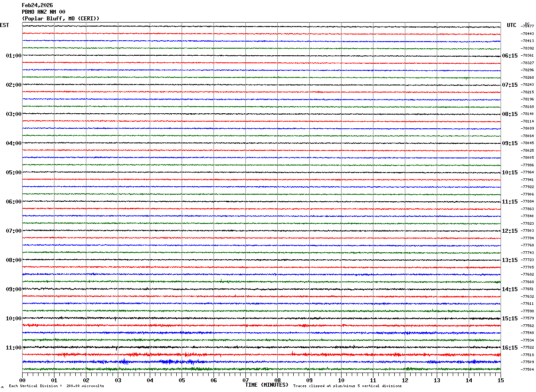This screenshot has width=536, height=392.
Task: Click the Poplar Bluff, MO (CERI) label
Action: (x=61, y=19)
